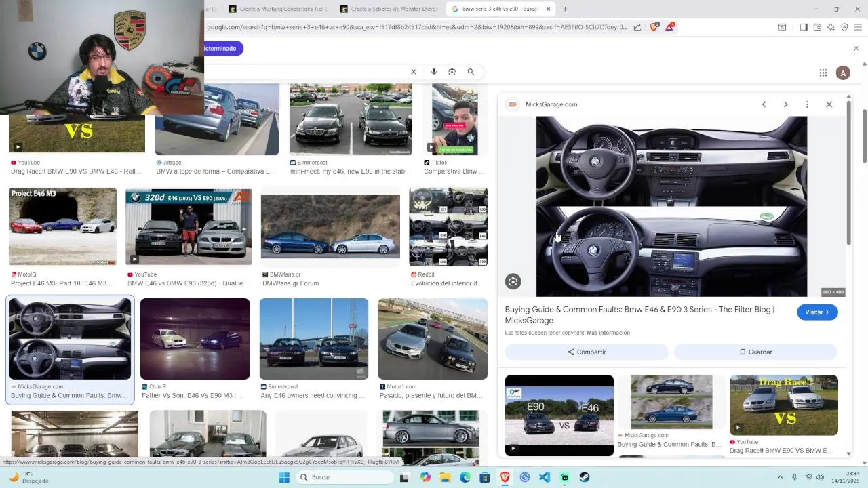Open Brave Wallet icon
The width and height of the screenshot is (868, 488).
point(817,27)
